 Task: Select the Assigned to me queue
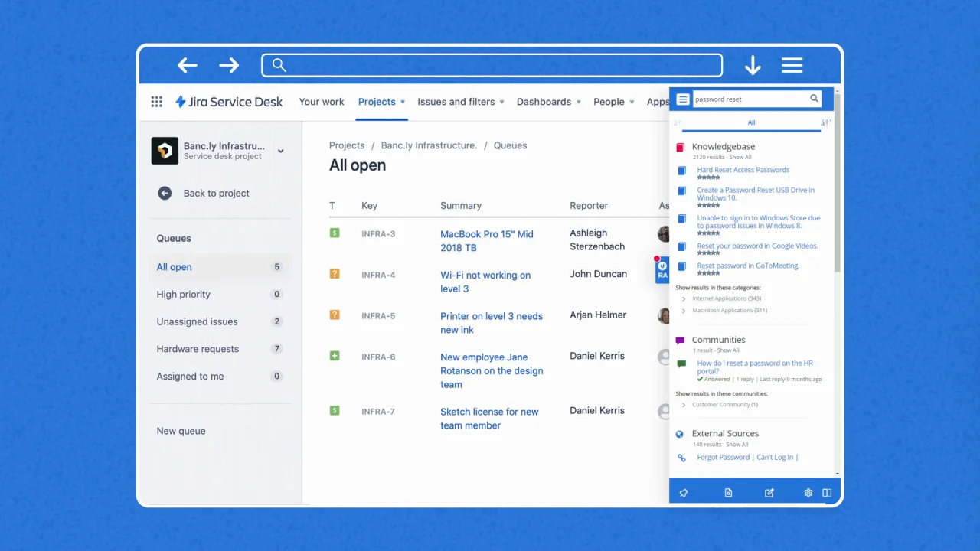[220, 377]
